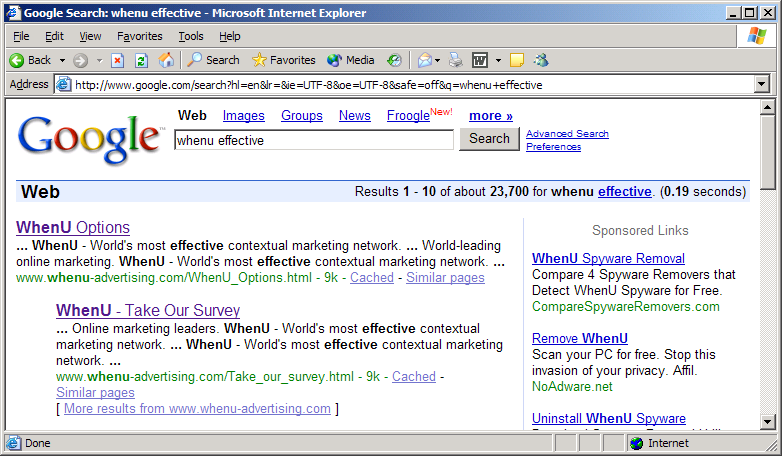The width and height of the screenshot is (782, 456).
Task: Open Similar pages for Take Our Survey result
Action: tap(95, 392)
